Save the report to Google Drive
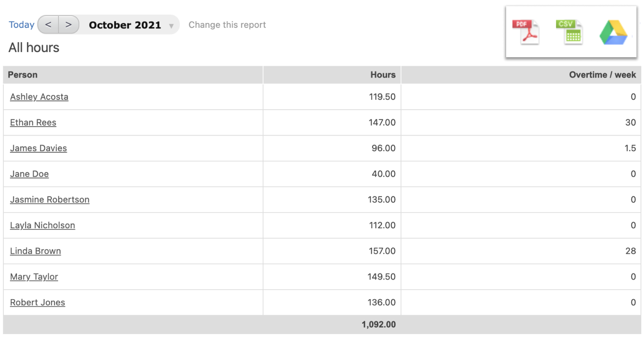The width and height of the screenshot is (644, 337). coord(613,31)
